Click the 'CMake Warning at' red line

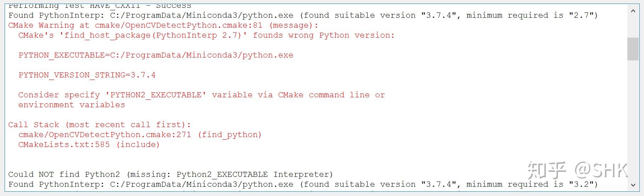click(163, 26)
